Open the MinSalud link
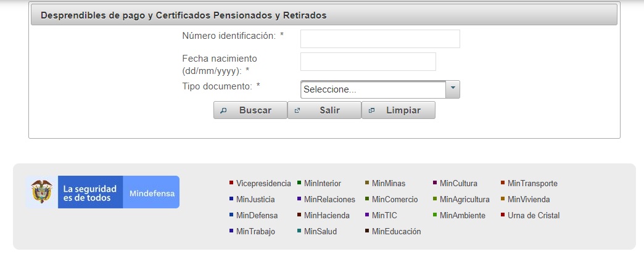 [x=321, y=231]
